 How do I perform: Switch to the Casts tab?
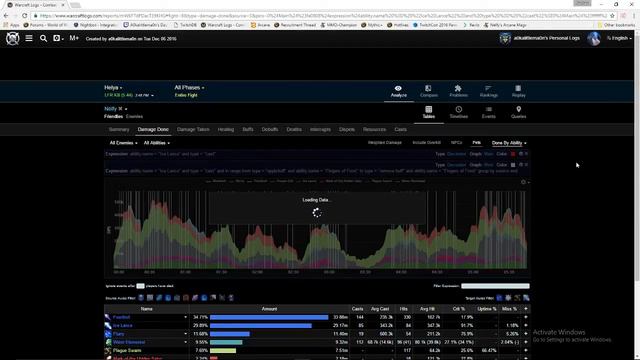(400, 129)
